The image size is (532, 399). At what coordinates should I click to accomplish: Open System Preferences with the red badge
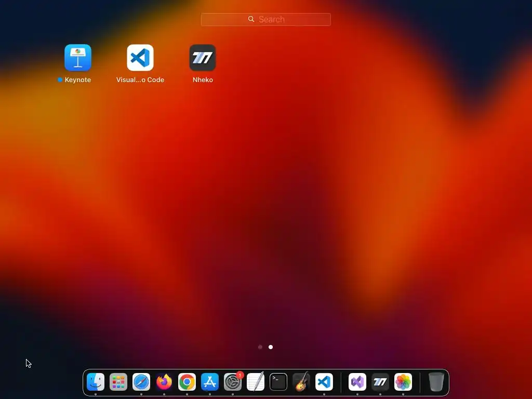point(233,382)
